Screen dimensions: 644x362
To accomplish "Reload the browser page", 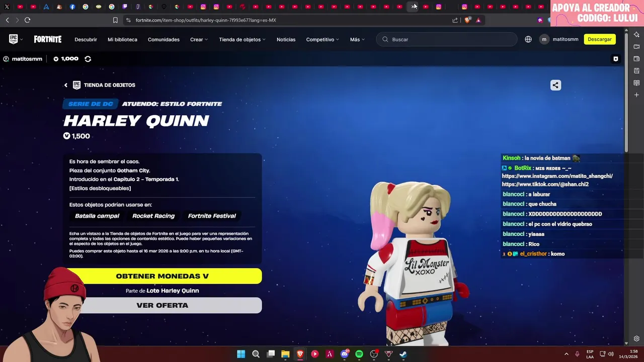I will tap(27, 20).
